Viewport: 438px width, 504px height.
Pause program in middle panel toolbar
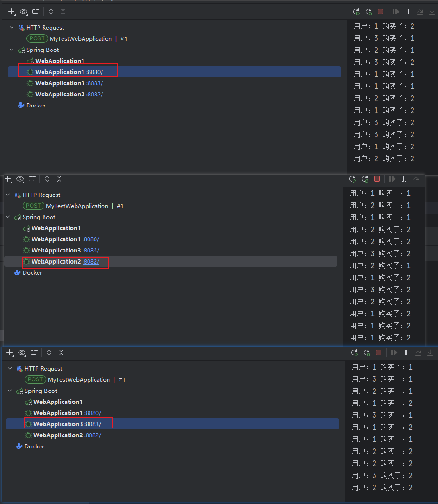coord(404,179)
